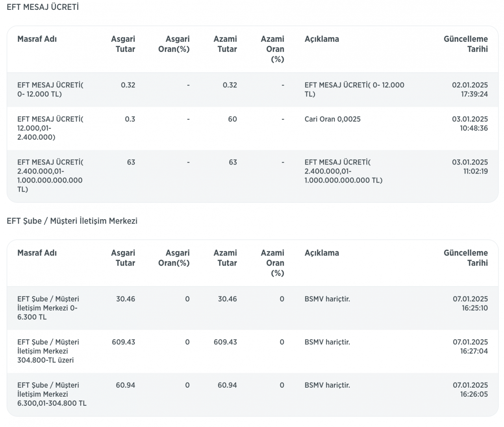
Task: Click update date 03.01.2025 10:48:36
Action: coord(470,124)
